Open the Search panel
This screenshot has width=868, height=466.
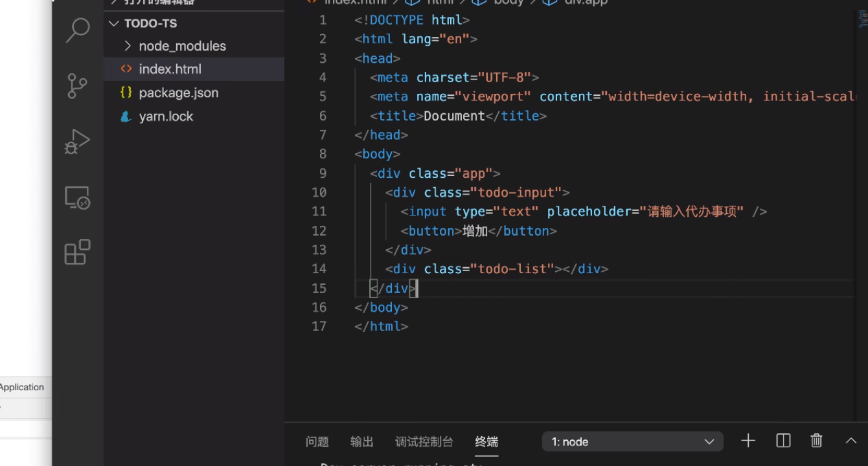click(77, 30)
